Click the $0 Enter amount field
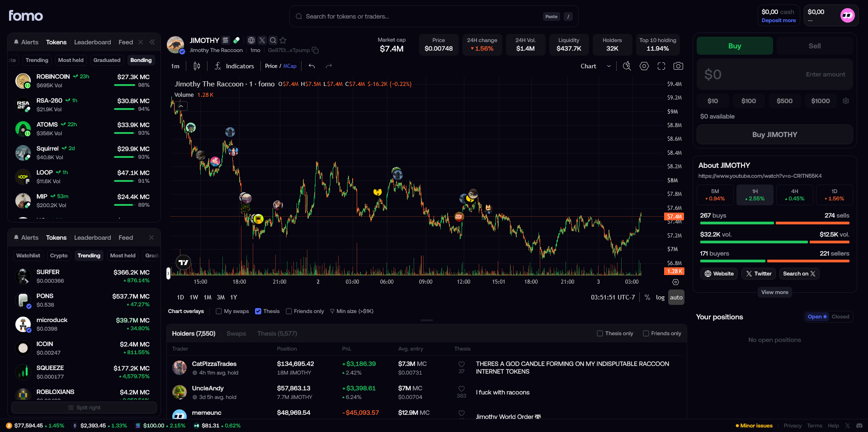 tap(774, 74)
